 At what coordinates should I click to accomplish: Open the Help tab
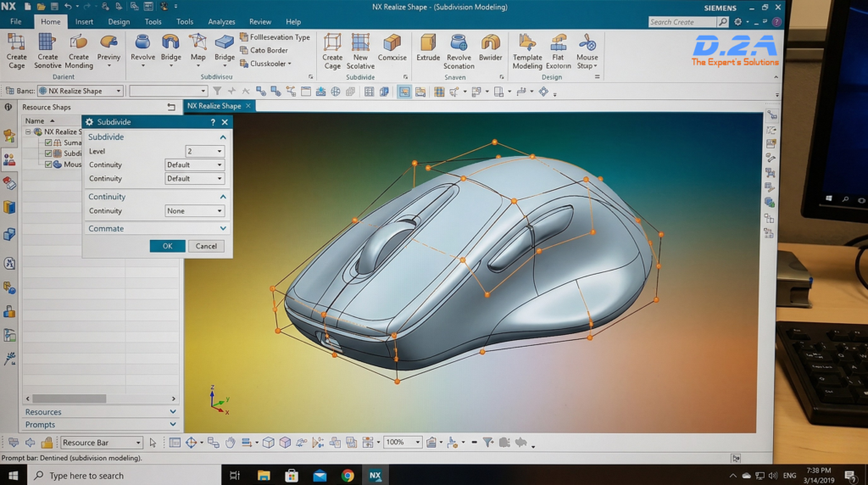(293, 21)
